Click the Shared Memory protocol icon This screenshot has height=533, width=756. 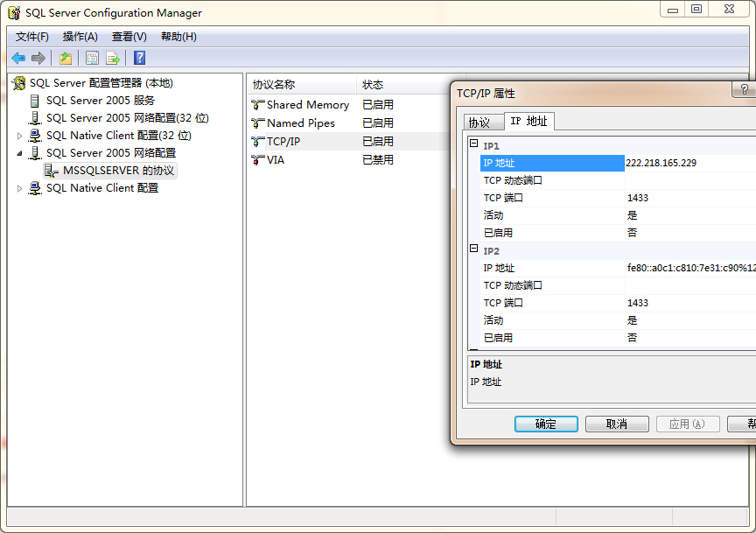(258, 105)
